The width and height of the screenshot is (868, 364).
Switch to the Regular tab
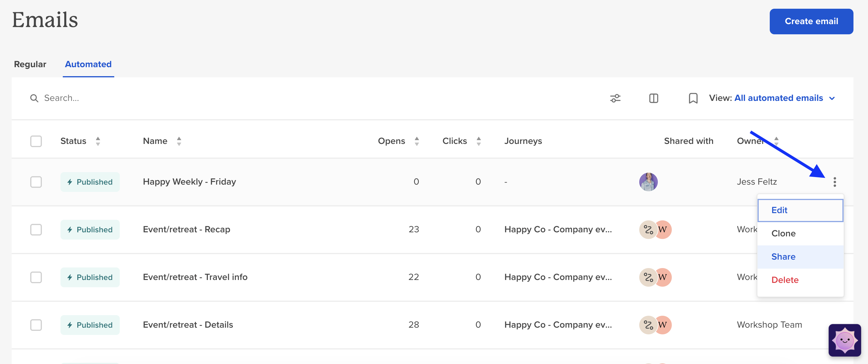[30, 64]
